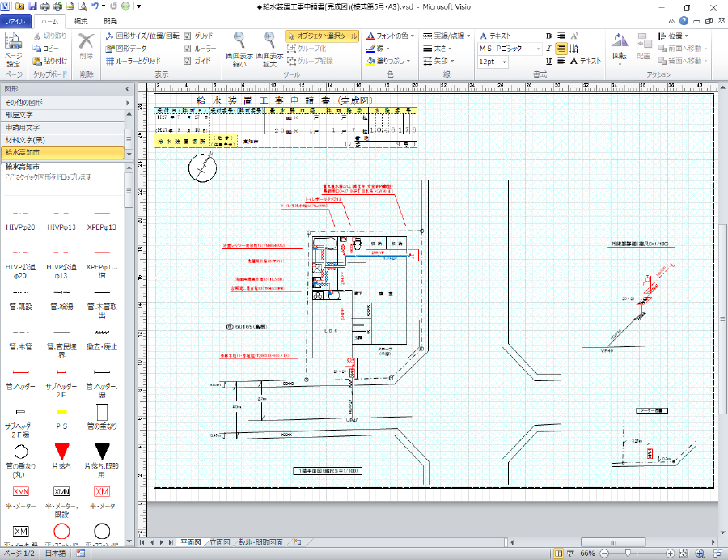Open 図形データ shape data window
Image resolution: width=728 pixels, height=560 pixels.
point(126,49)
